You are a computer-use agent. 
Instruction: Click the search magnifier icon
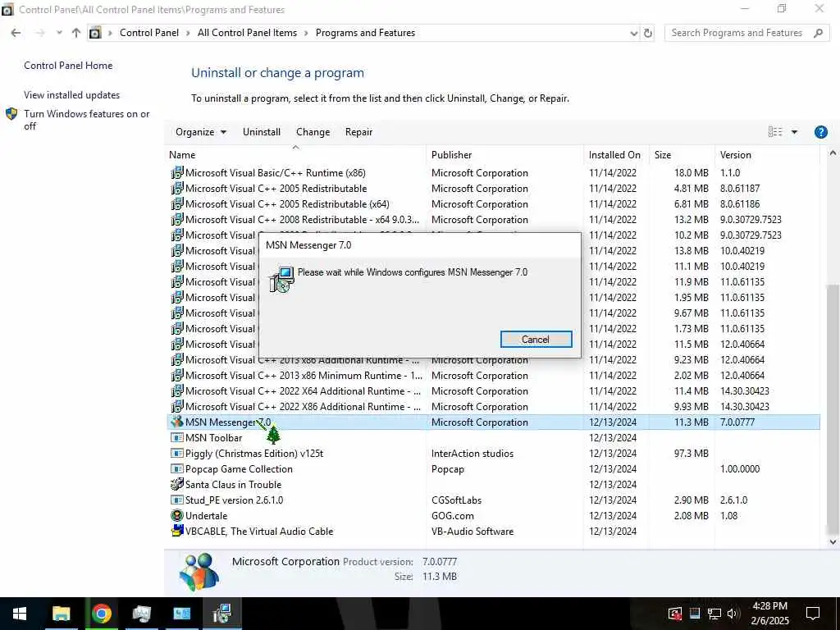pos(818,33)
